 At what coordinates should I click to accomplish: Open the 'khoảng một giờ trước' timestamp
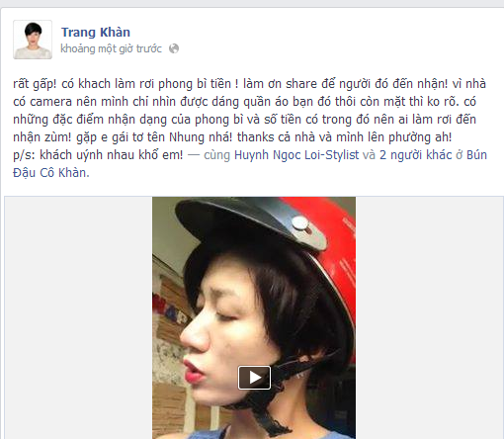click(111, 48)
